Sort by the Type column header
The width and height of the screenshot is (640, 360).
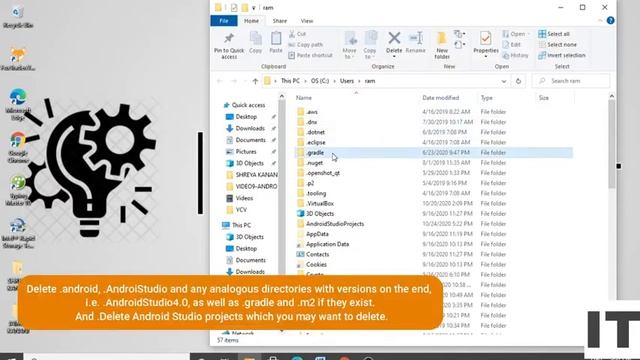click(x=487, y=98)
